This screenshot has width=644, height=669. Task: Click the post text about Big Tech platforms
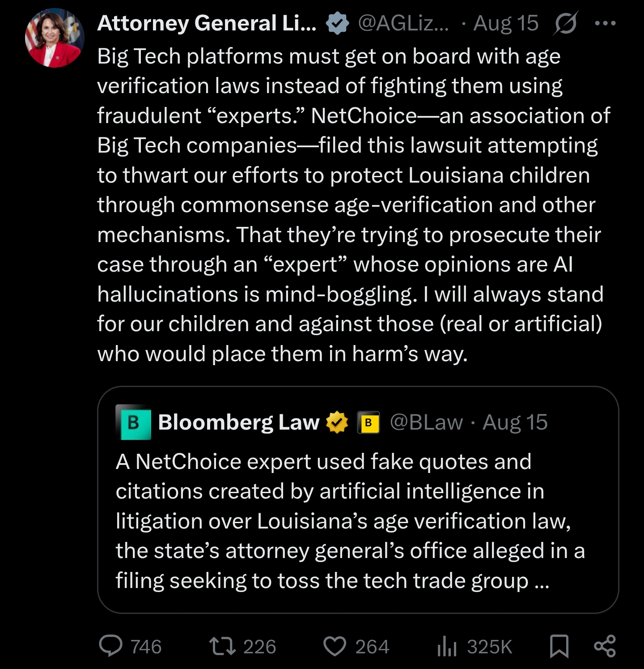coord(349,205)
